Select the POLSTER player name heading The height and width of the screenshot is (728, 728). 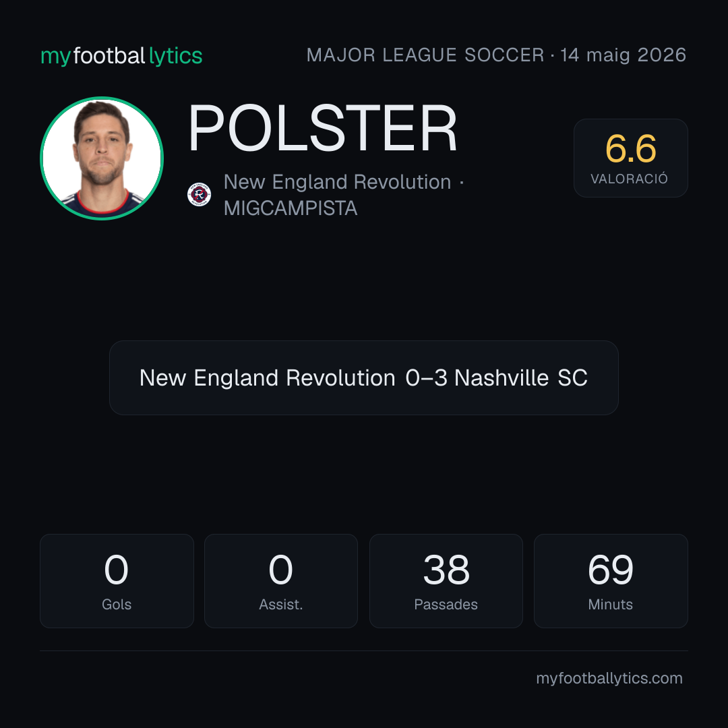click(323, 128)
